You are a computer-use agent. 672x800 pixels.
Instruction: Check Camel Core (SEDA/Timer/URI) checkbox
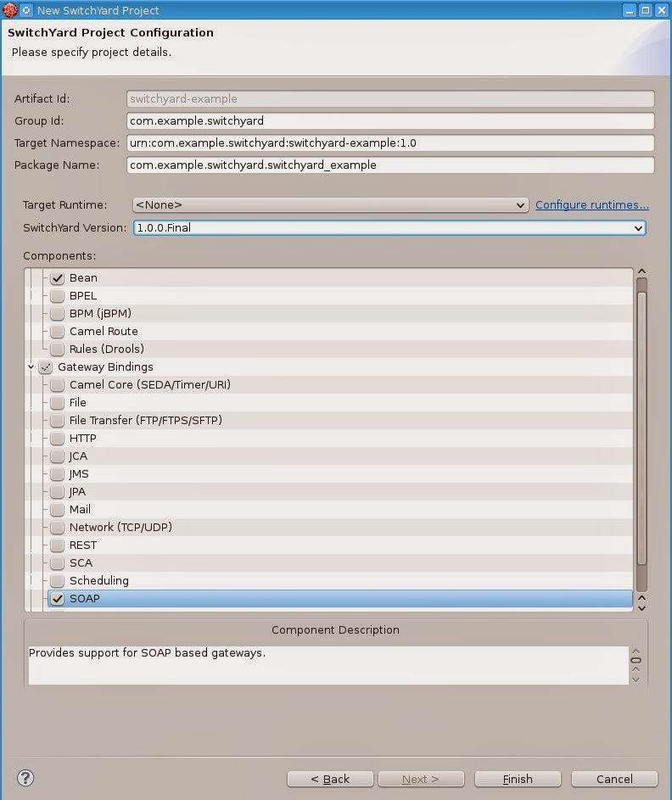click(x=57, y=384)
